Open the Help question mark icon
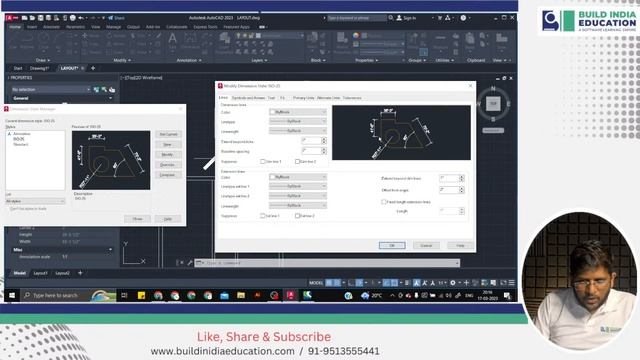Screen dimensions: 640x360 [x=463, y=18]
